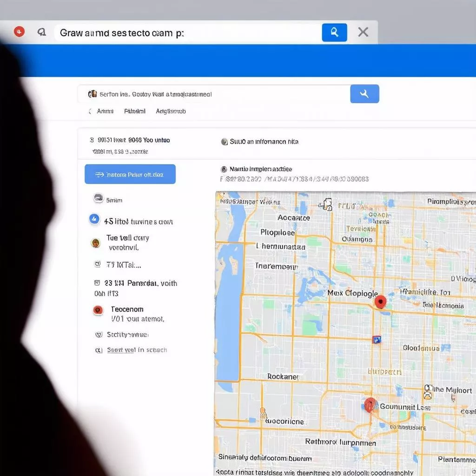Open the red Teocenom place marker icon
The height and width of the screenshot is (476, 476).
pos(98,310)
